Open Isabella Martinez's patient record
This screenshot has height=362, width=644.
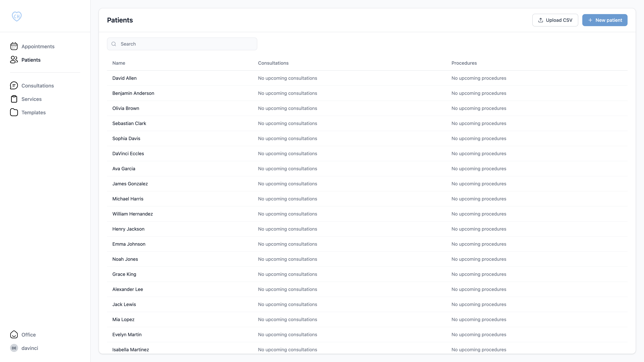point(130,349)
